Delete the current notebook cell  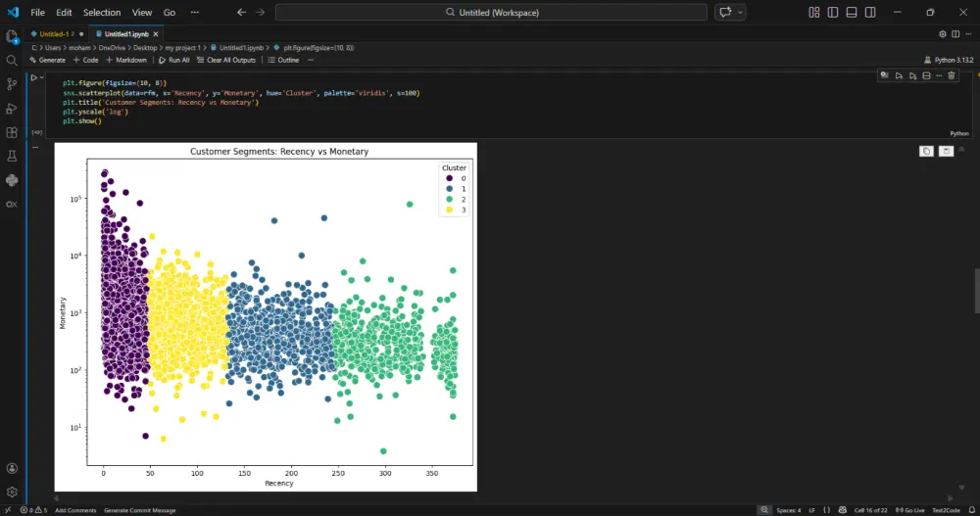[x=951, y=75]
